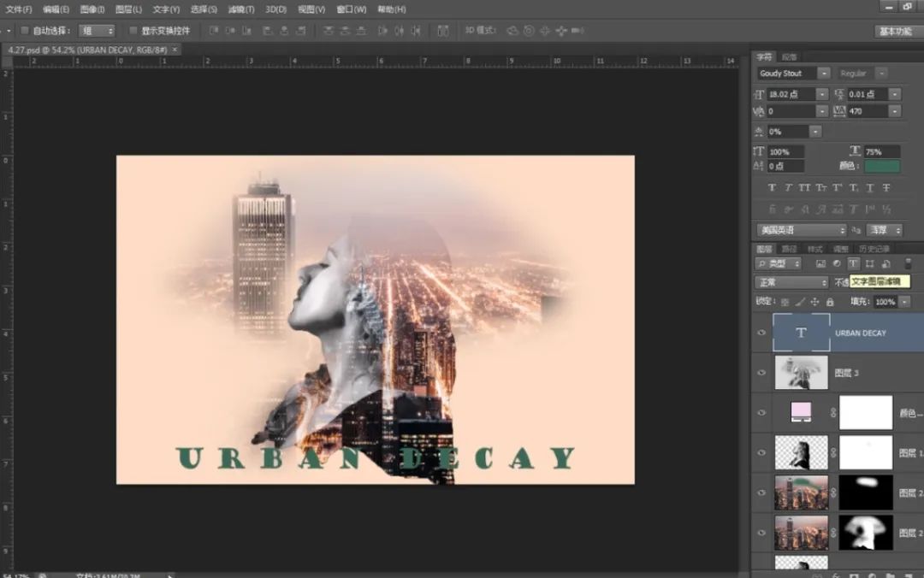Close the 4.27.psd document tab
Screen dimensions: 924x578
pyautogui.click(x=175, y=50)
